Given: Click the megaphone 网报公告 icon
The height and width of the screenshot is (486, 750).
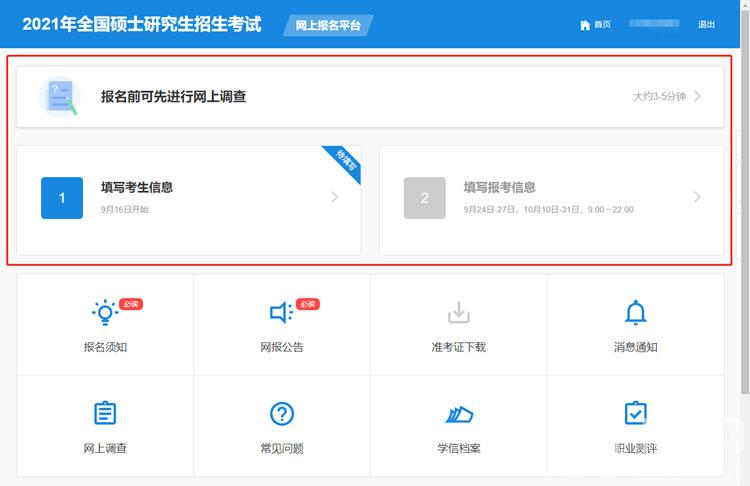Looking at the screenshot, I should pos(281,312).
